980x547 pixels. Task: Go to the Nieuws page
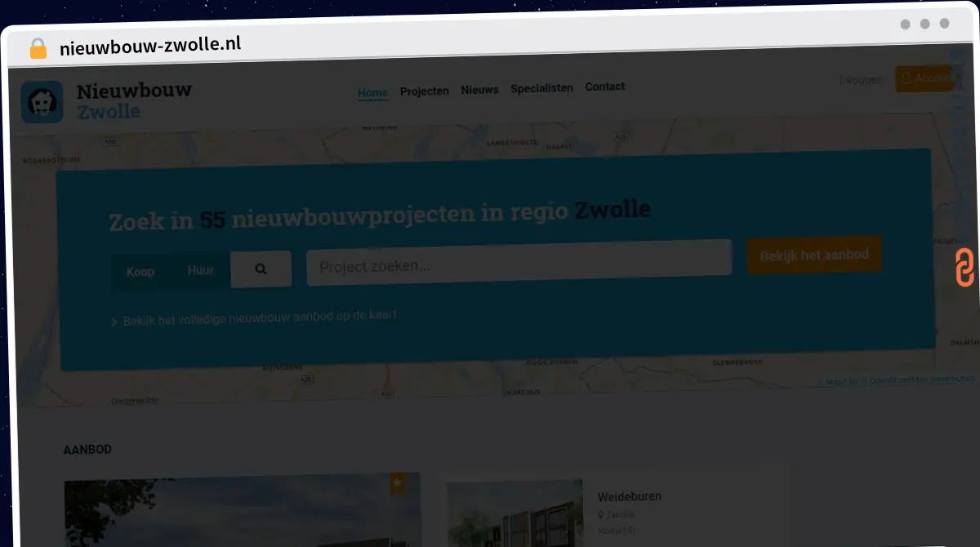tap(479, 90)
